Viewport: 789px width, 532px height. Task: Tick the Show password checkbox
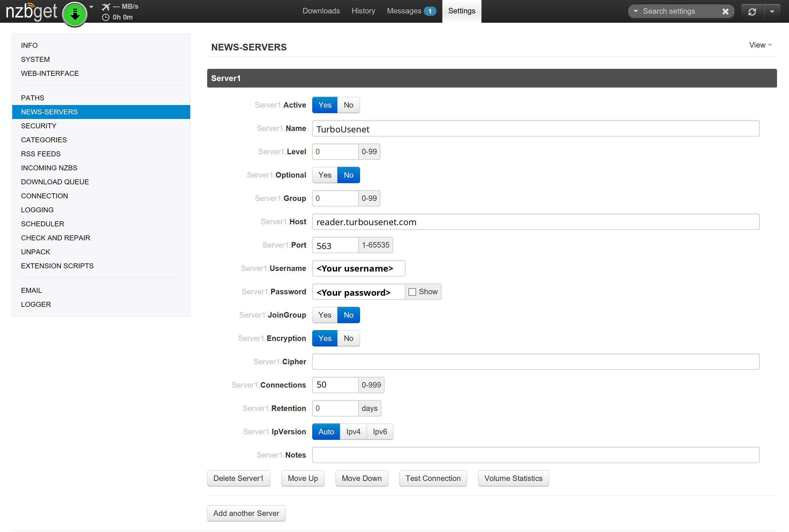coord(412,292)
